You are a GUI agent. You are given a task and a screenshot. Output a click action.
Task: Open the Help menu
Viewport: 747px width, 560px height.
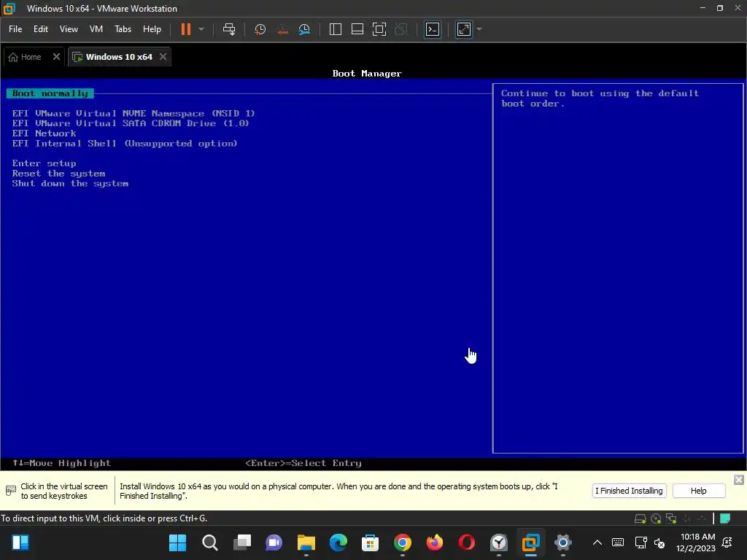tap(152, 29)
